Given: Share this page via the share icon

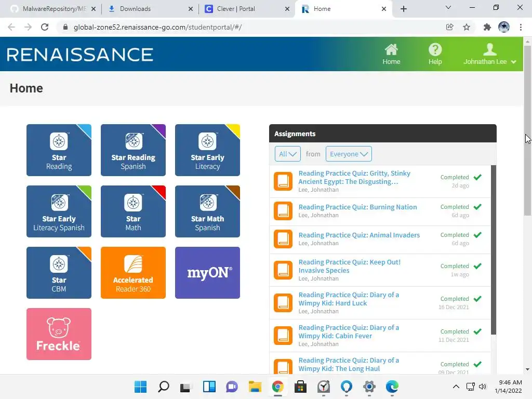Looking at the screenshot, I should (449, 27).
